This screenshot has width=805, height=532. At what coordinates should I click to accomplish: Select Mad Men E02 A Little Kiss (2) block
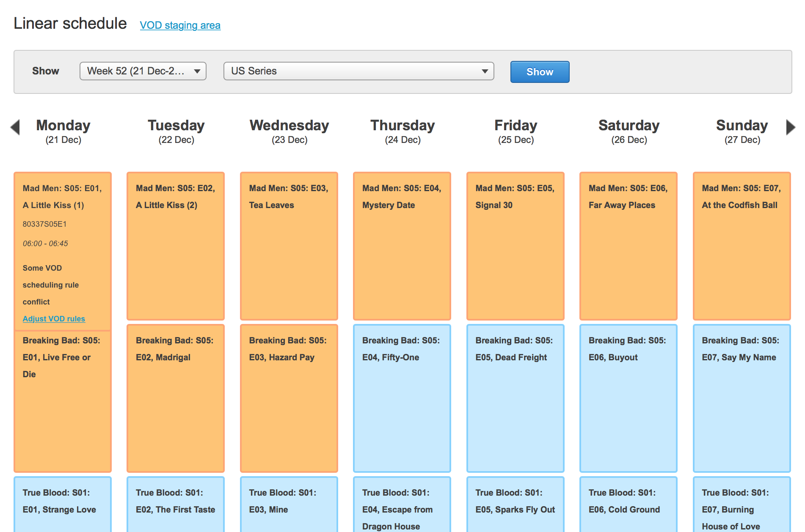(176, 246)
